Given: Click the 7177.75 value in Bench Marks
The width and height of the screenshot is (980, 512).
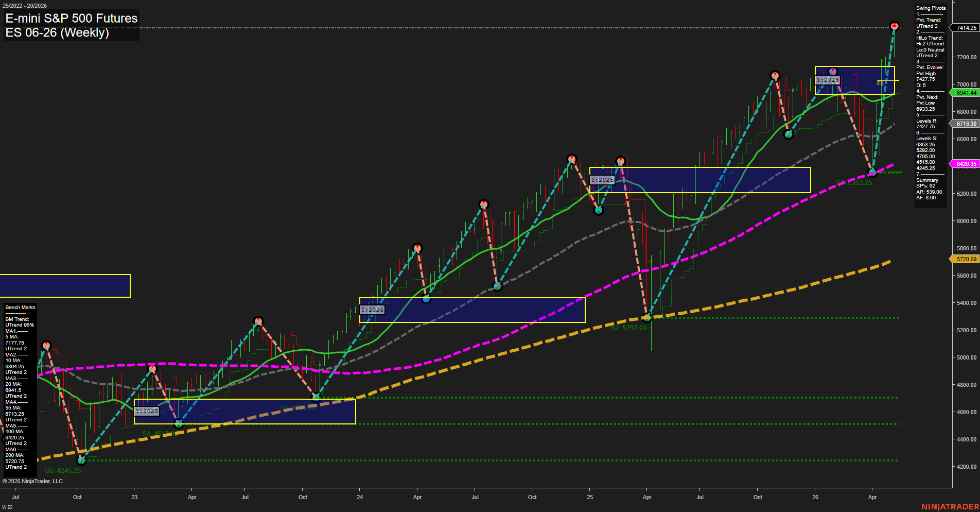Looking at the screenshot, I should click(14, 343).
